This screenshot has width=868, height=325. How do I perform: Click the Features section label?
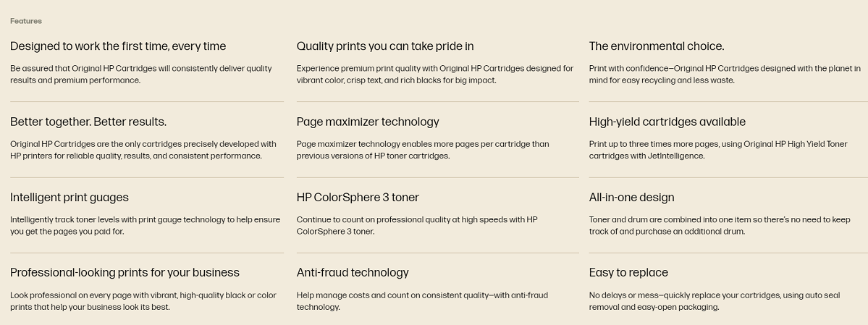click(26, 21)
